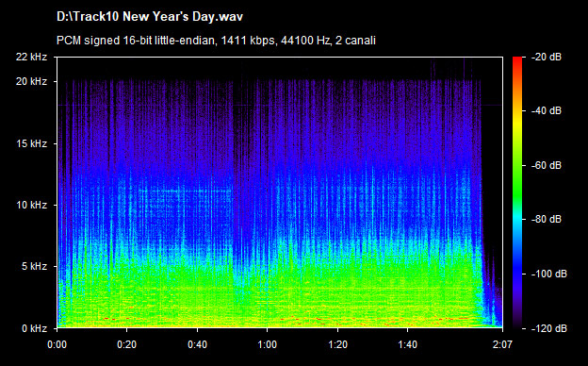Select the 10 kHz axis label
The width and height of the screenshot is (588, 366).
pos(31,205)
